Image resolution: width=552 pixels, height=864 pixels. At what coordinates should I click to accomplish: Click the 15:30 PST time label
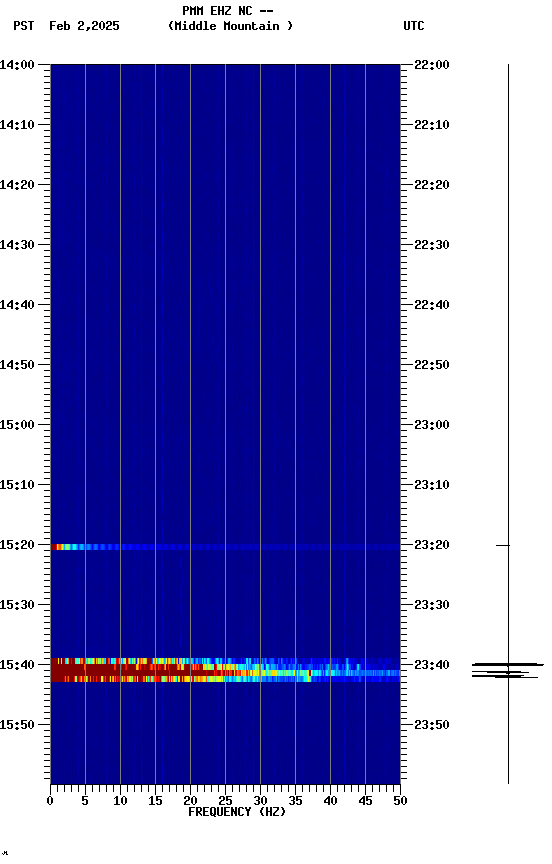click(17, 606)
